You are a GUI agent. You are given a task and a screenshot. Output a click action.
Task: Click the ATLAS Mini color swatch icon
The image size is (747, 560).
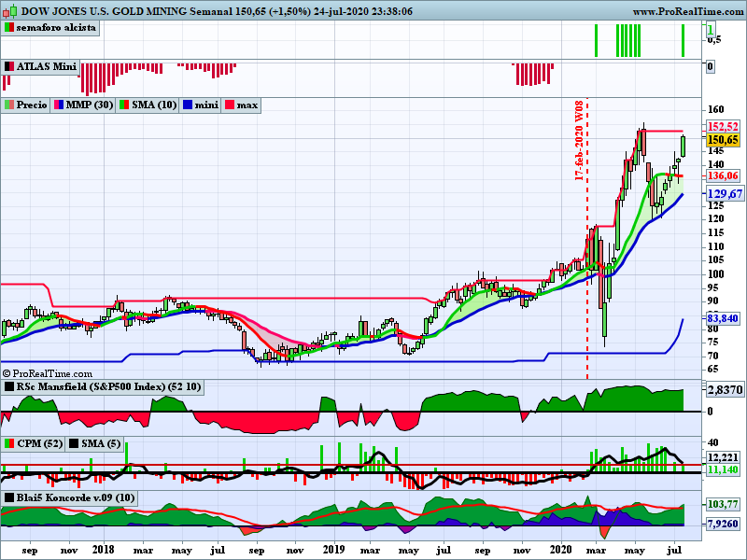[x=9, y=66]
